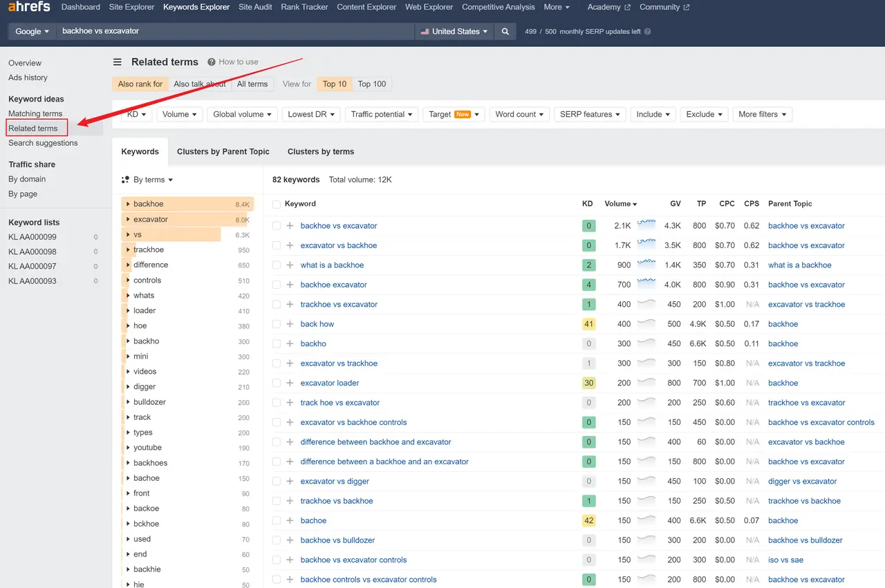Open the Google search engine dropdown
The height and width of the screenshot is (588, 885).
[32, 31]
